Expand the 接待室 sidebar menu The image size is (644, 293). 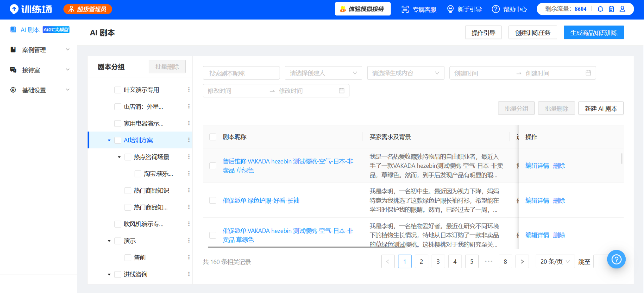[68, 70]
